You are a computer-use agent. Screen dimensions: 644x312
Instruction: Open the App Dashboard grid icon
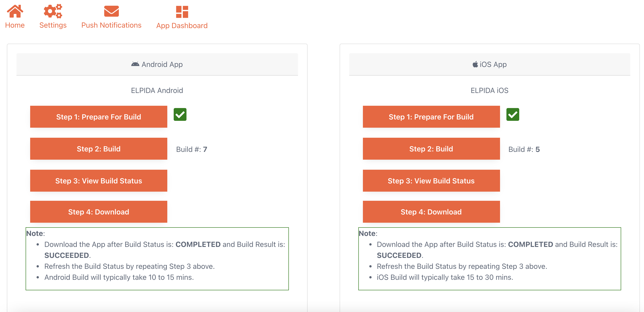click(x=182, y=12)
